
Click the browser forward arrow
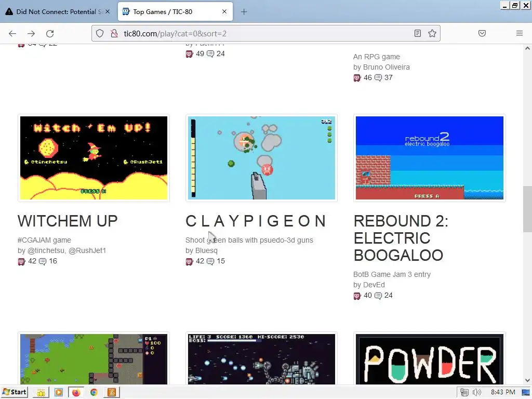tap(31, 33)
